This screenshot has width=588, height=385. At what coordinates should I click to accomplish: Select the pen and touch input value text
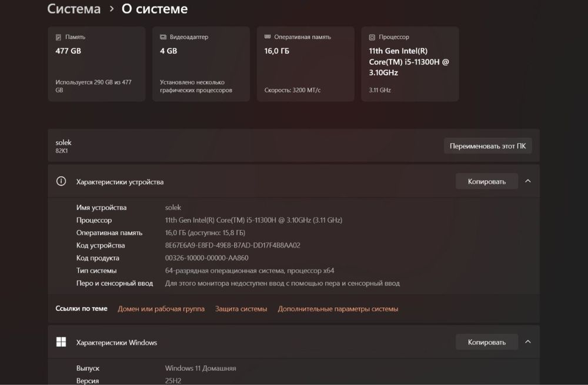(x=282, y=283)
